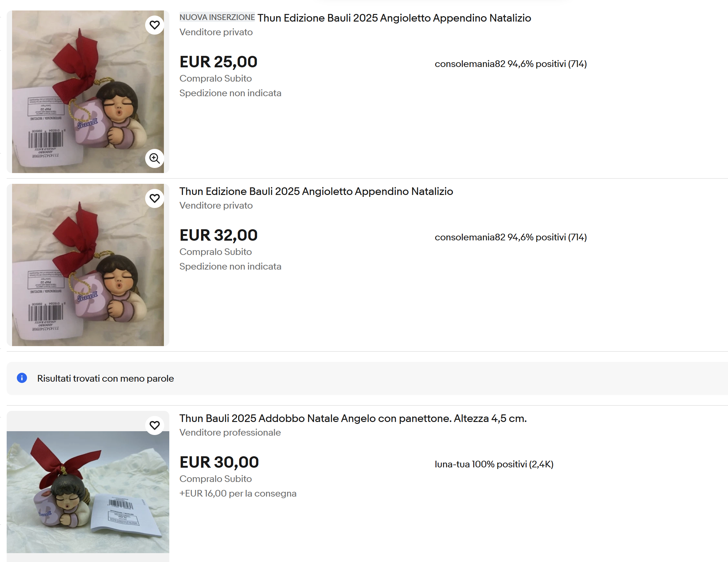The width and height of the screenshot is (728, 562).
Task: Add first EUR 25,00 listing to watchlist
Action: point(154,25)
